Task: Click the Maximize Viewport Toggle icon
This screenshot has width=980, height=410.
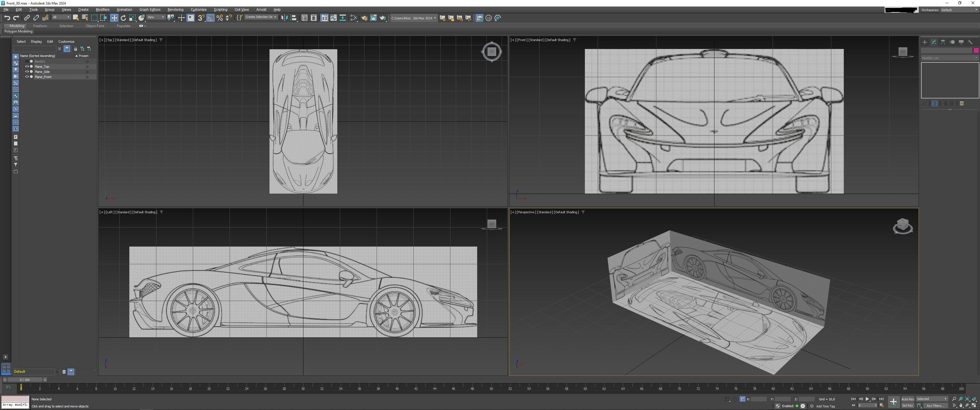Action: pos(974,405)
